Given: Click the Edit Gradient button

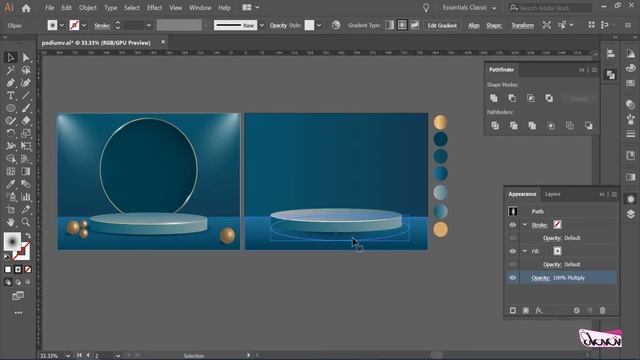Looking at the screenshot, I should (x=442, y=25).
